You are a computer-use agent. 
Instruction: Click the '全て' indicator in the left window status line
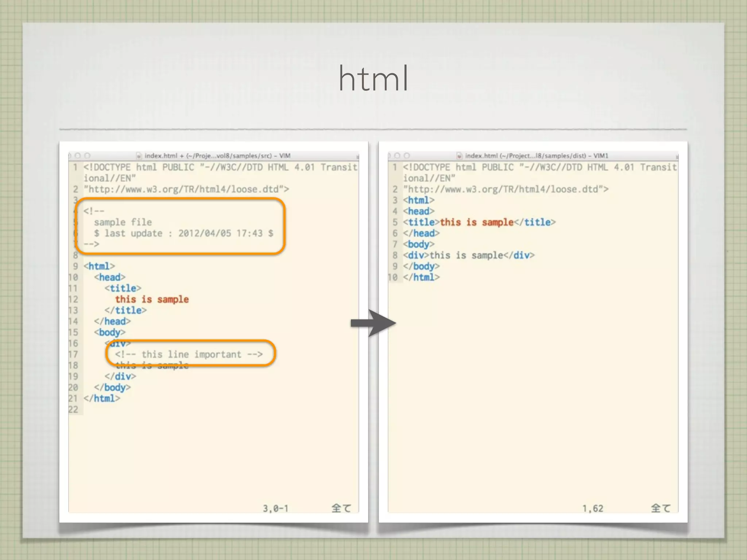pyautogui.click(x=341, y=508)
